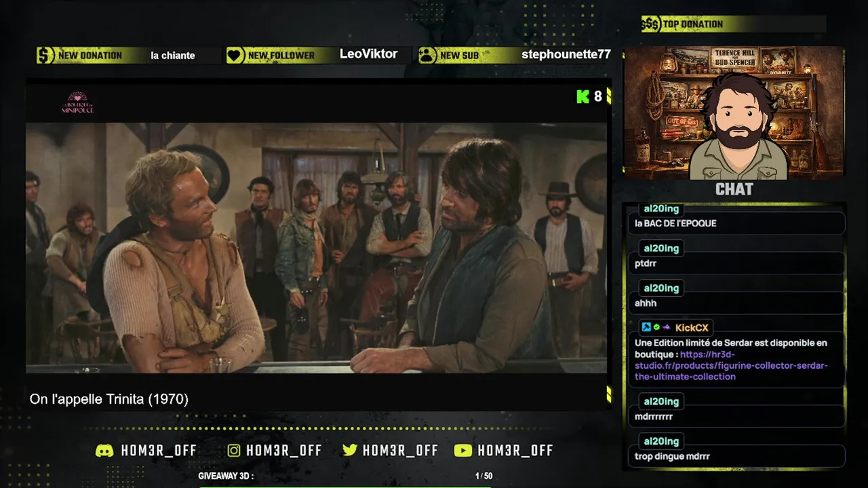Click new follower name "LeoViktor"

pos(368,54)
